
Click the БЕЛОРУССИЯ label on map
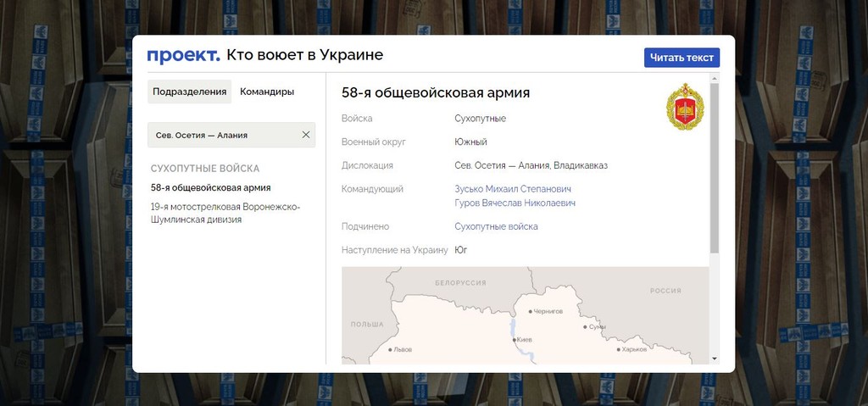[460, 283]
